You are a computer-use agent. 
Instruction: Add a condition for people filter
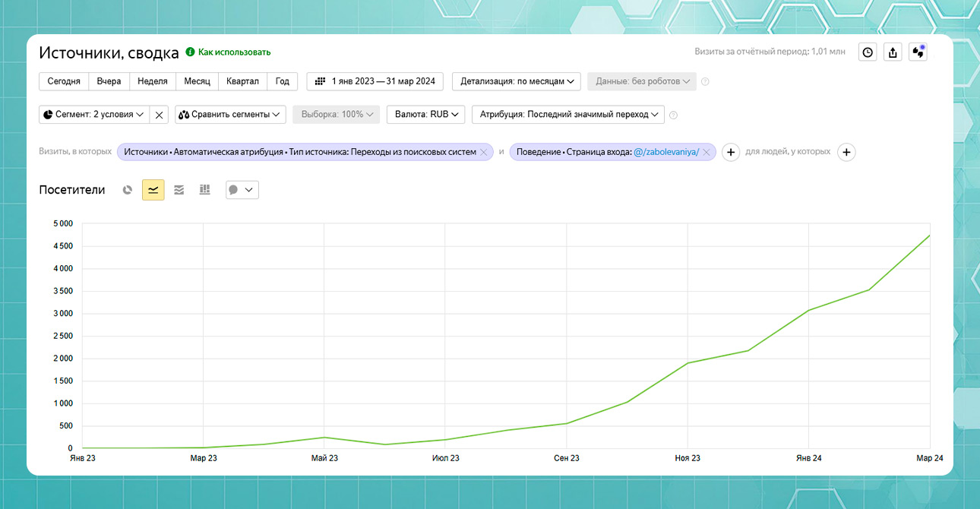pyautogui.click(x=846, y=152)
